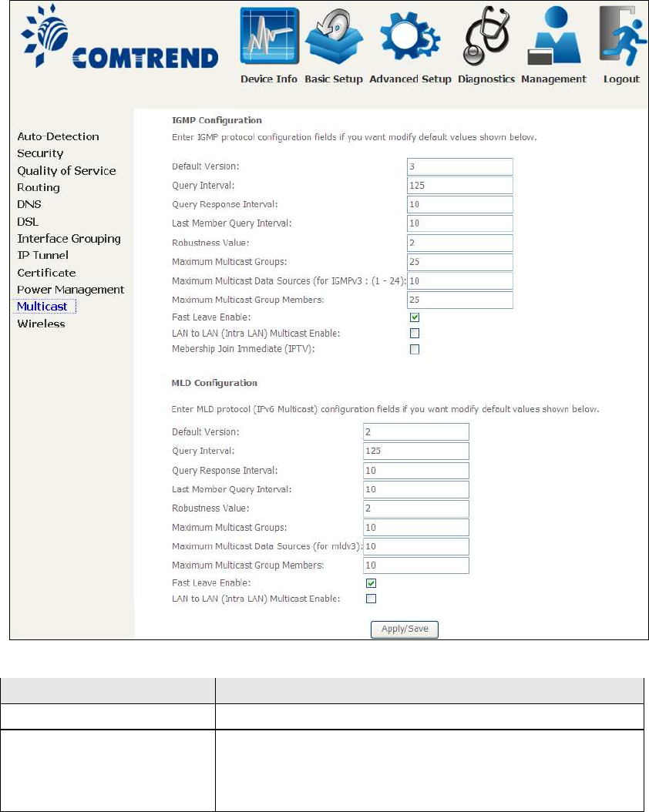Click the Apply/Save button
Viewport: 649px width, 812px height.
point(405,629)
